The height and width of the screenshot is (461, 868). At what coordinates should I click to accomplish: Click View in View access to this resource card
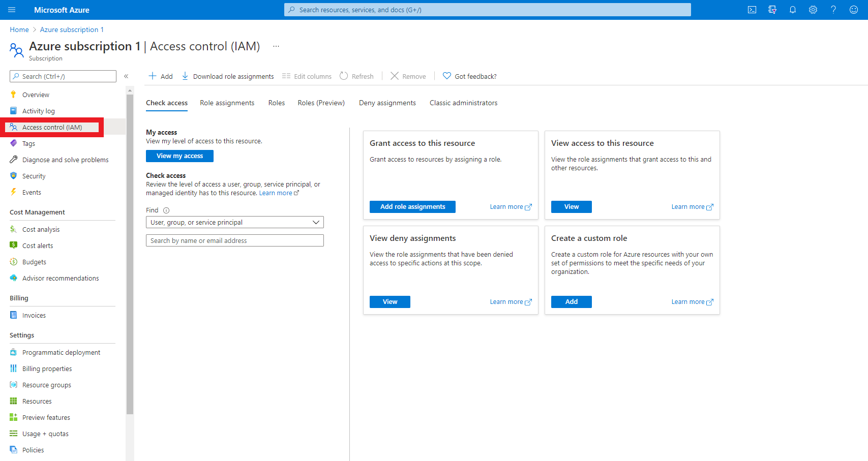572,207
